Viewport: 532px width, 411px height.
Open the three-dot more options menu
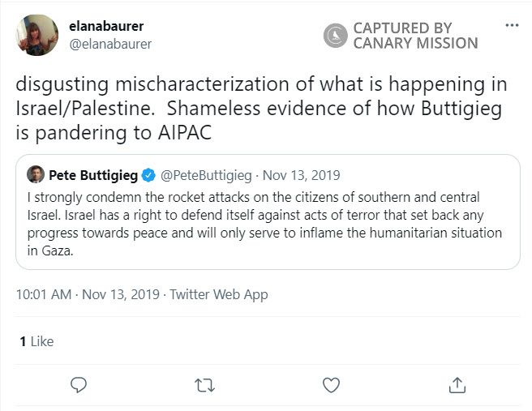coord(512,25)
